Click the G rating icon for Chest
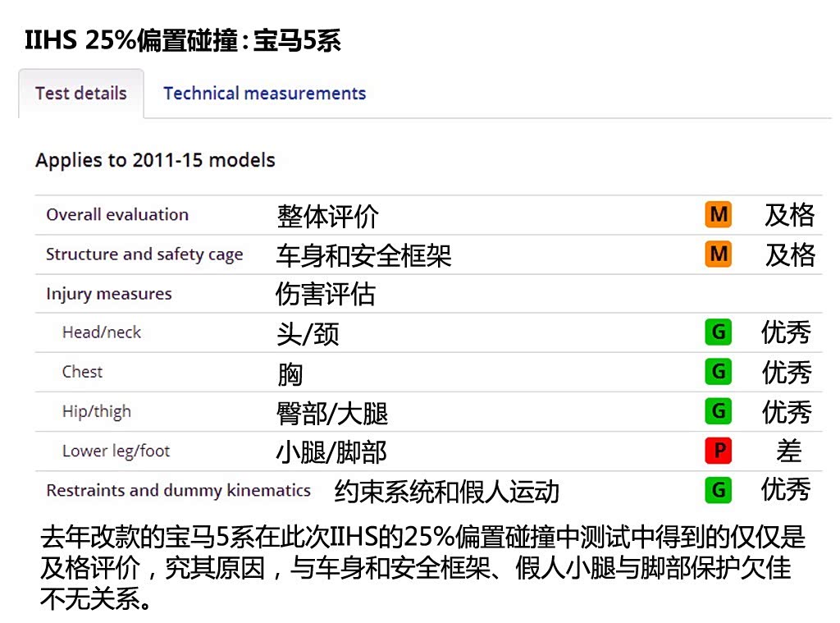The height and width of the screenshot is (623, 840). 719,372
